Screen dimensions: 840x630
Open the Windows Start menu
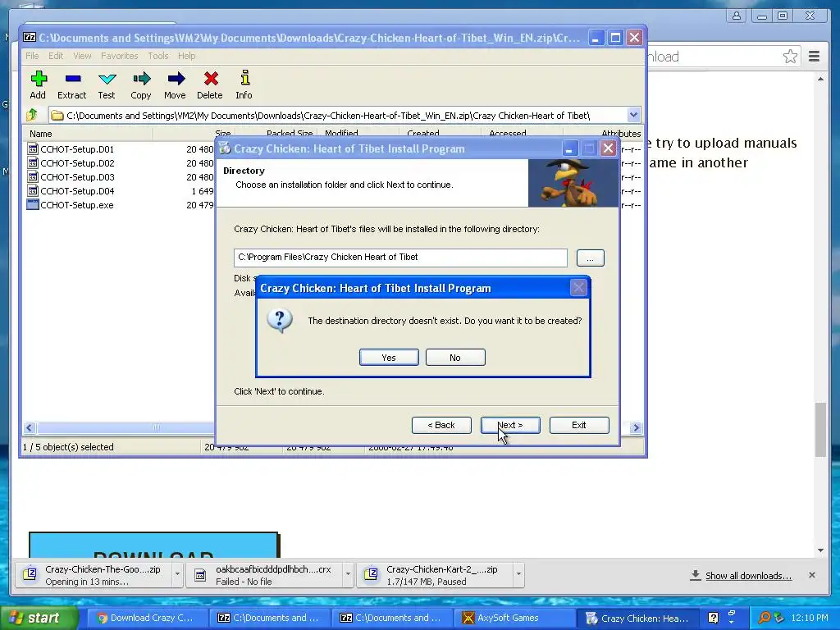coord(39,618)
